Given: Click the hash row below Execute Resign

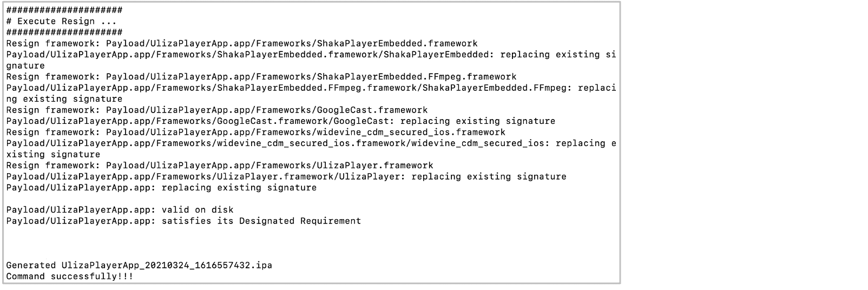Looking at the screenshot, I should (x=64, y=32).
